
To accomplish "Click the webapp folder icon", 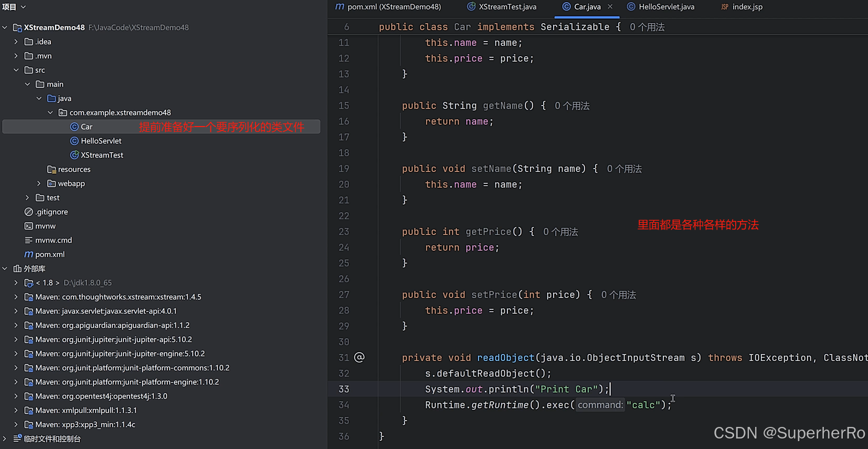I will point(51,183).
